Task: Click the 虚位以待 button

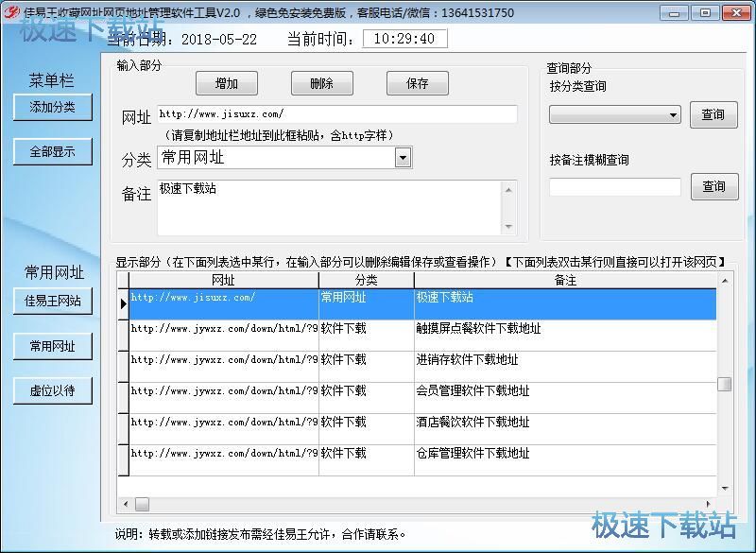Action: point(53,390)
